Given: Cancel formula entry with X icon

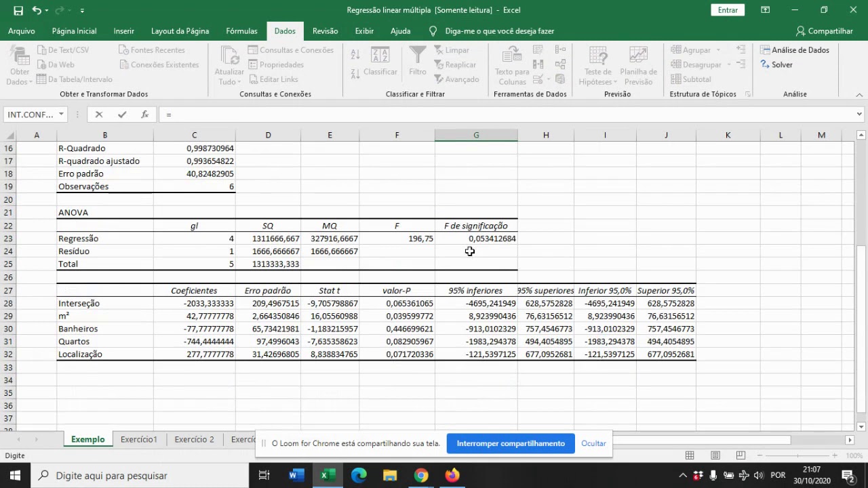Looking at the screenshot, I should coord(99,115).
